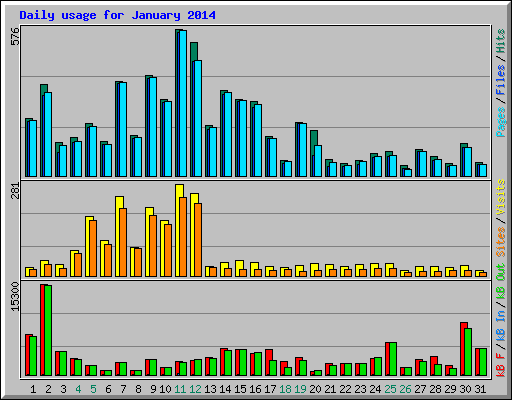Image resolution: width=512 pixels, height=400 pixels.
Task: Click weekend day 11 on the x-axis
Action: click(180, 389)
